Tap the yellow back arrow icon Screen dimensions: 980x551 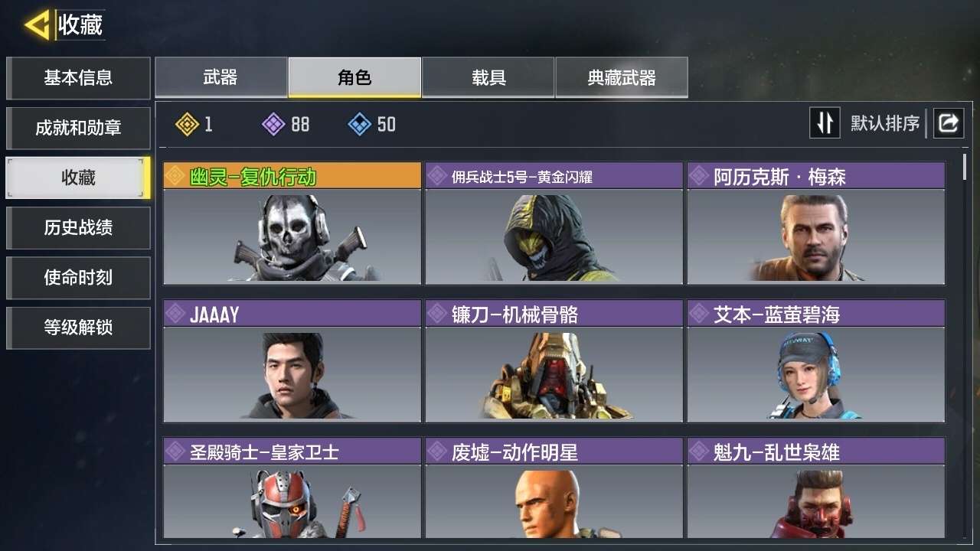click(x=37, y=24)
